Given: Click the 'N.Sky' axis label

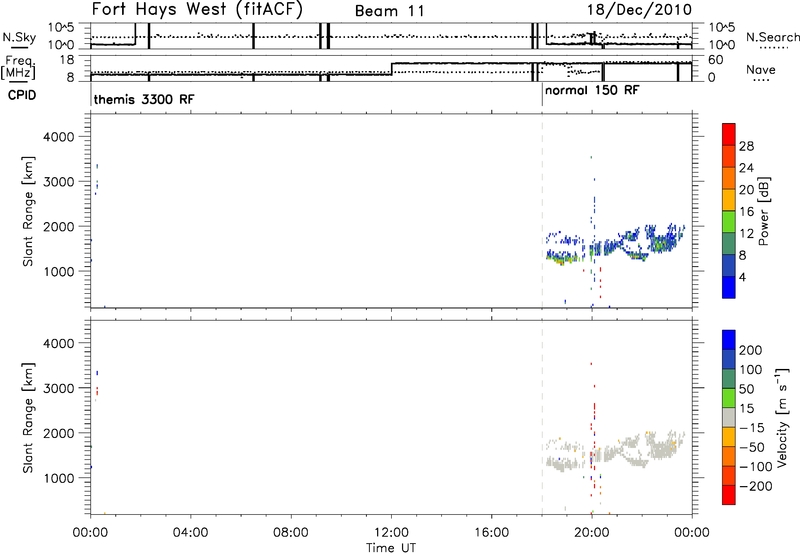Looking at the screenshot, I should click(x=19, y=37).
